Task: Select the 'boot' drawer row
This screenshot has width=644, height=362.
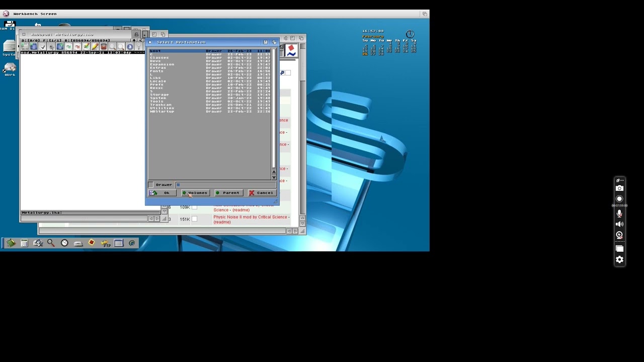Action: [210, 51]
